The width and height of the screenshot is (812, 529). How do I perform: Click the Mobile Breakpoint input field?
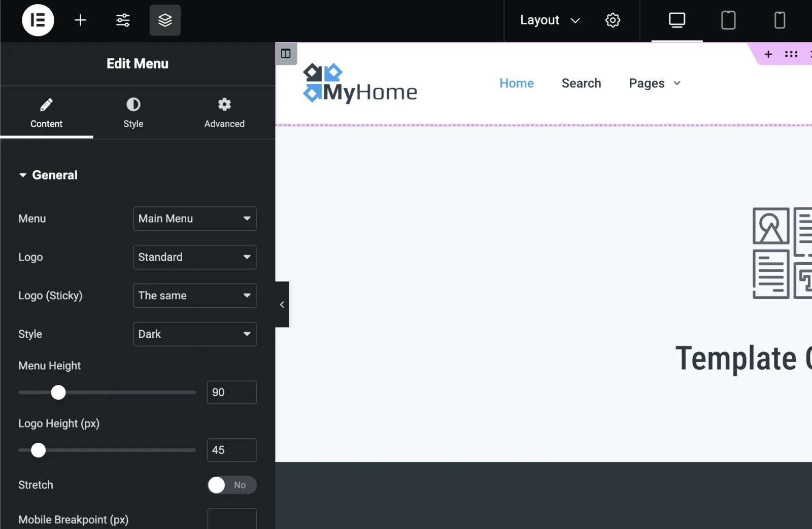[232, 519]
